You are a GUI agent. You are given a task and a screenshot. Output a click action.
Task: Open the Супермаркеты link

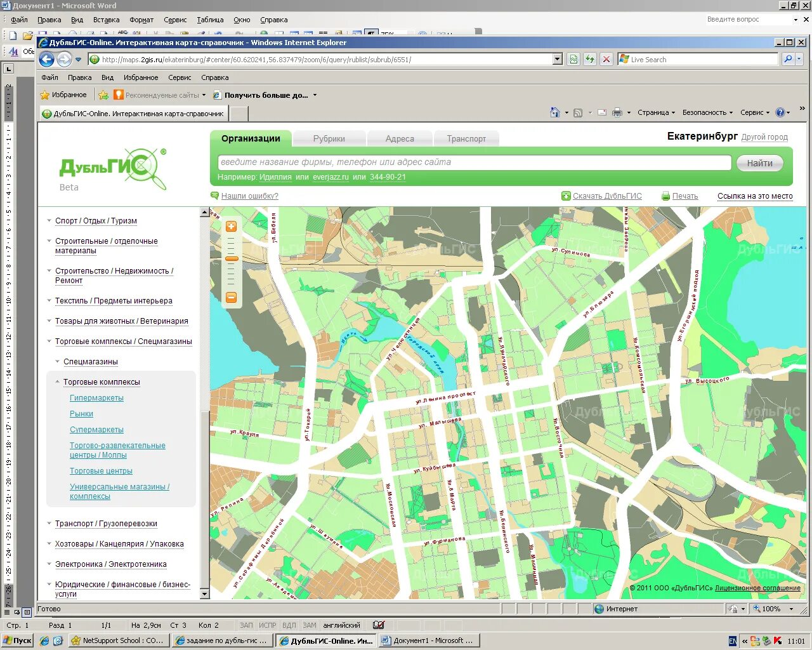[96, 430]
